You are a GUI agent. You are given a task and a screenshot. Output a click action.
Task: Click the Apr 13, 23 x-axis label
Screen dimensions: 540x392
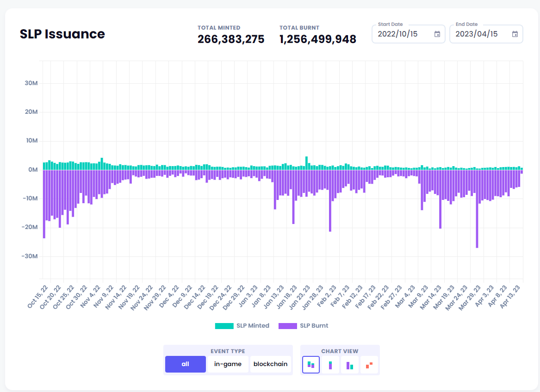(510, 297)
